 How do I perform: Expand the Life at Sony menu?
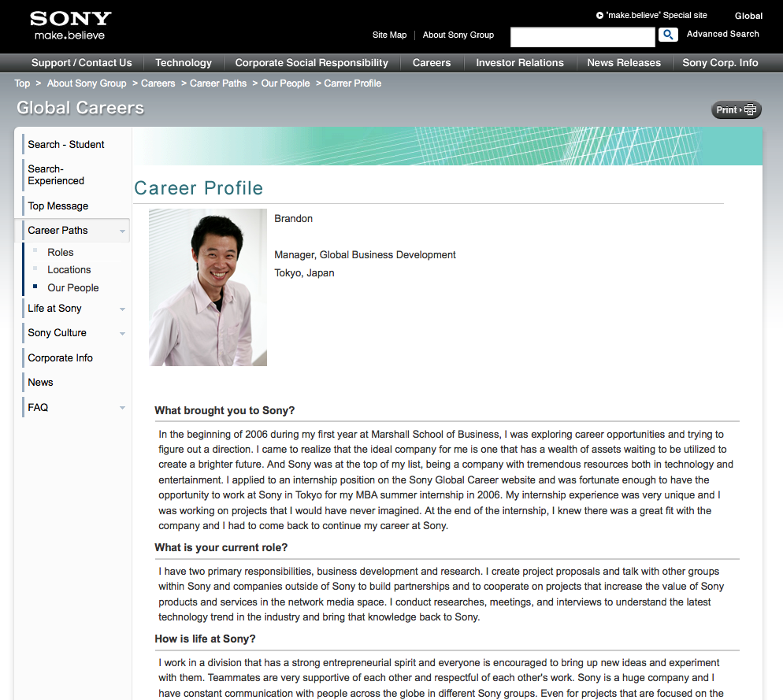pos(121,309)
